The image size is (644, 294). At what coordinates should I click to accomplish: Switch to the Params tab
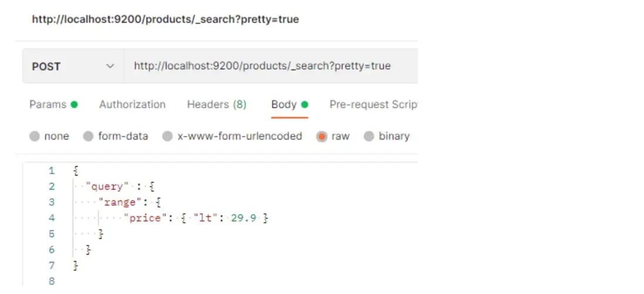click(48, 105)
